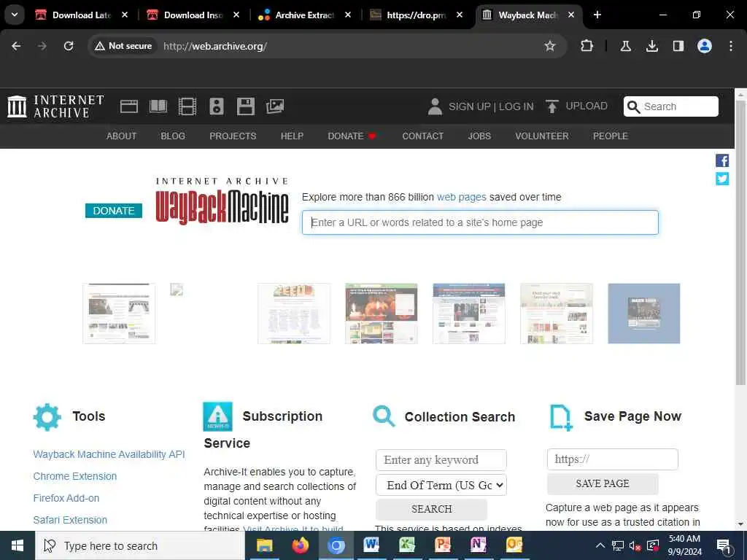Open Chrome Labs flask icon
The height and width of the screenshot is (560, 747).
tap(625, 46)
